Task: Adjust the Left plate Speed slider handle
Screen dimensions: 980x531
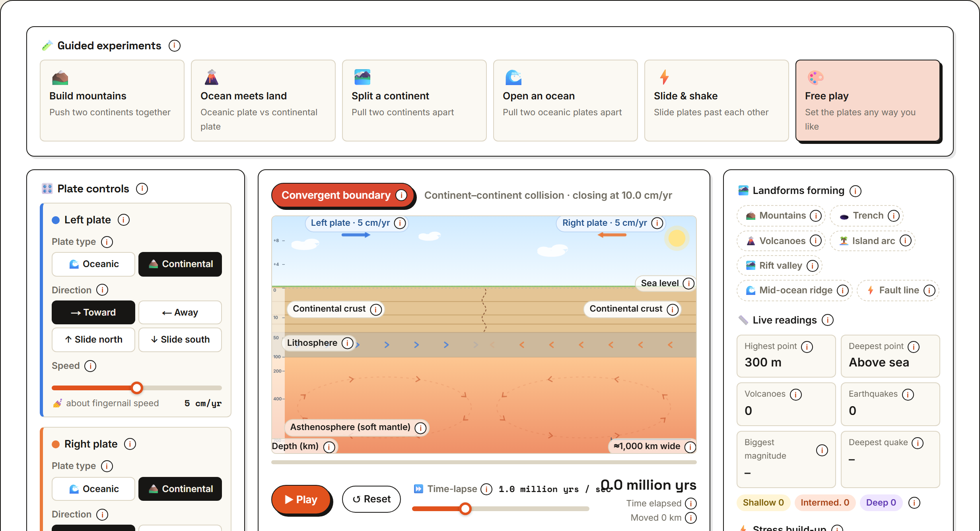Action: (x=137, y=388)
